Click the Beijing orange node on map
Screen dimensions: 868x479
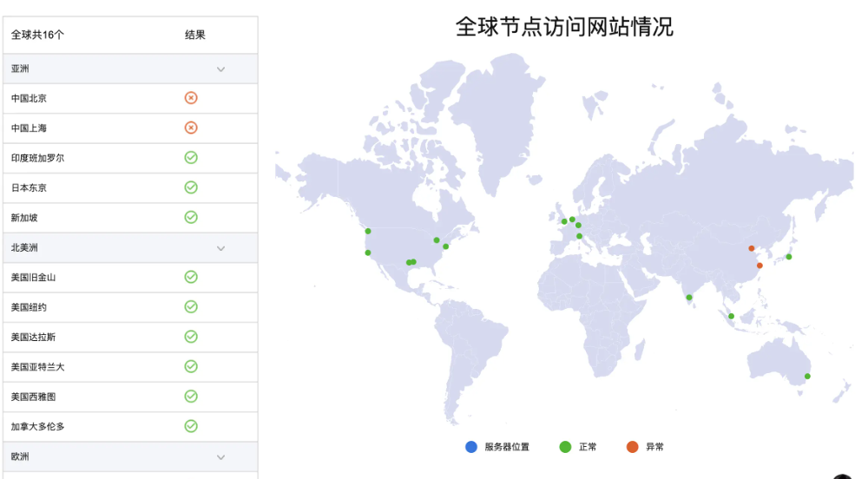(x=751, y=248)
